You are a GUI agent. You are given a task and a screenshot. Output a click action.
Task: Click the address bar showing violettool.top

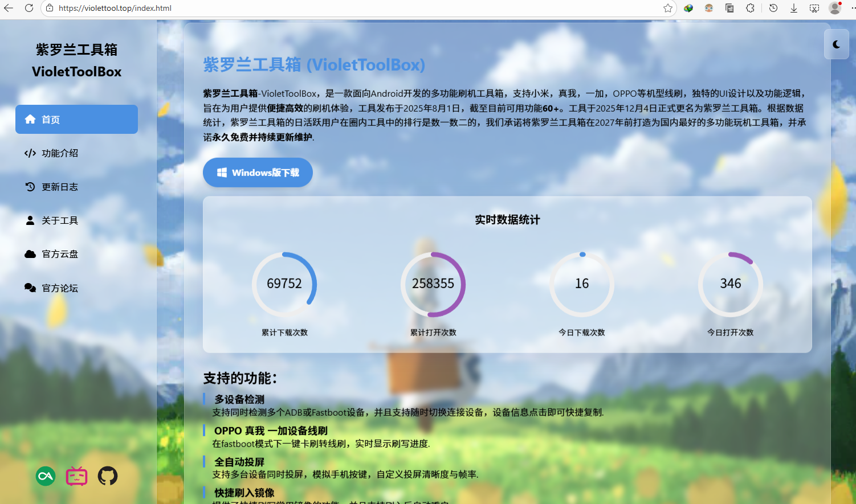pyautogui.click(x=342, y=8)
